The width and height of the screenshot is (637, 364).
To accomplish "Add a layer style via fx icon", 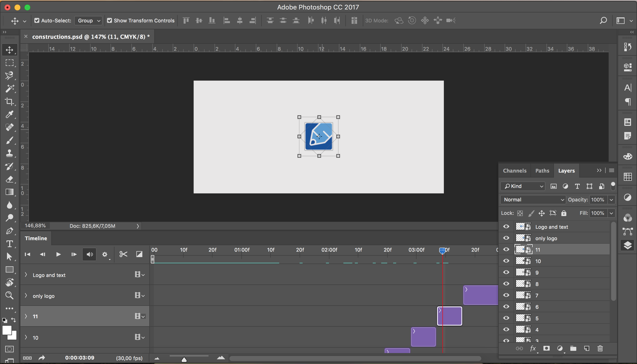I will [533, 348].
